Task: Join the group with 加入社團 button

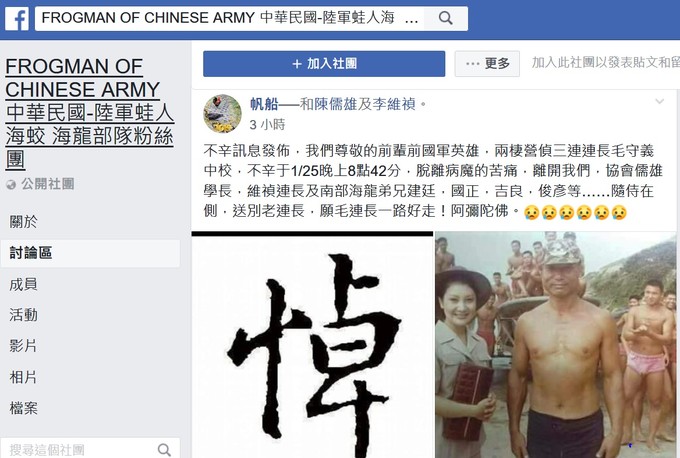Action: click(x=324, y=64)
